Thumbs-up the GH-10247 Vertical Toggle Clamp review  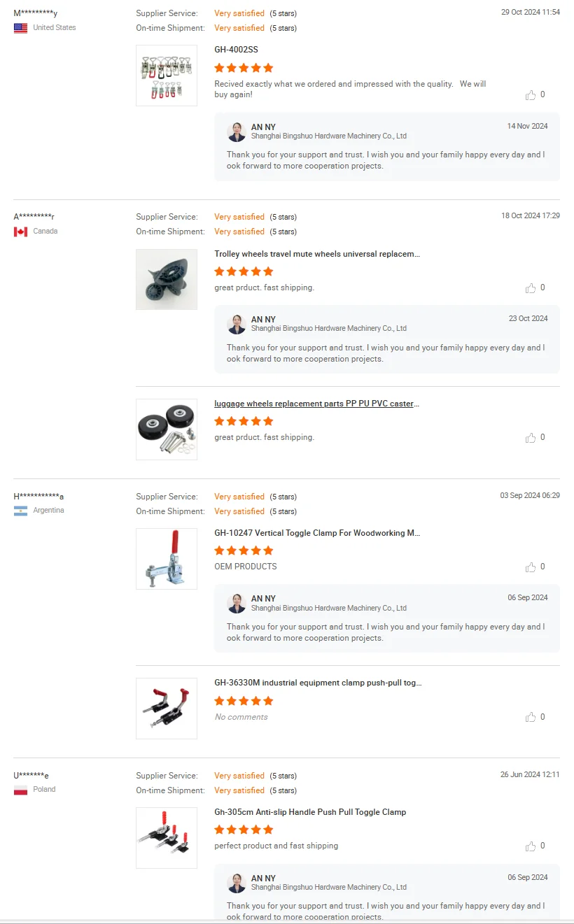(x=531, y=567)
